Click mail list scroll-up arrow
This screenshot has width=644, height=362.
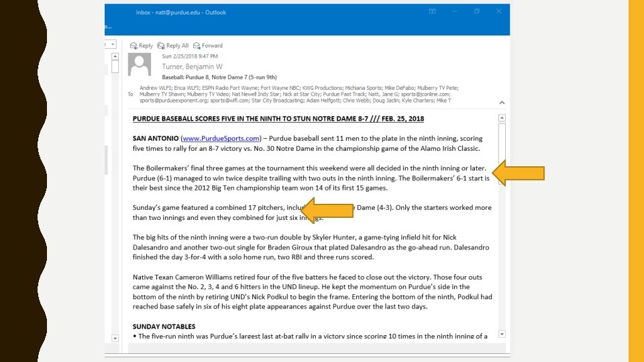tap(115, 56)
